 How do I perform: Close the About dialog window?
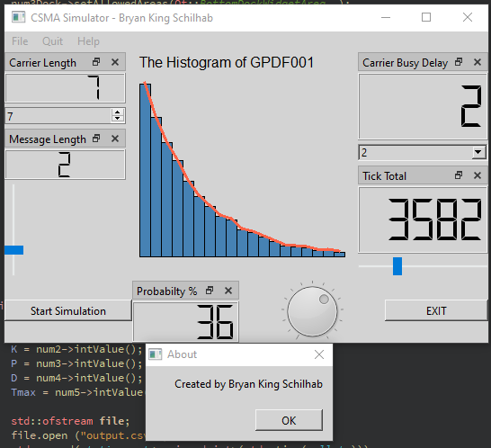click(x=319, y=354)
